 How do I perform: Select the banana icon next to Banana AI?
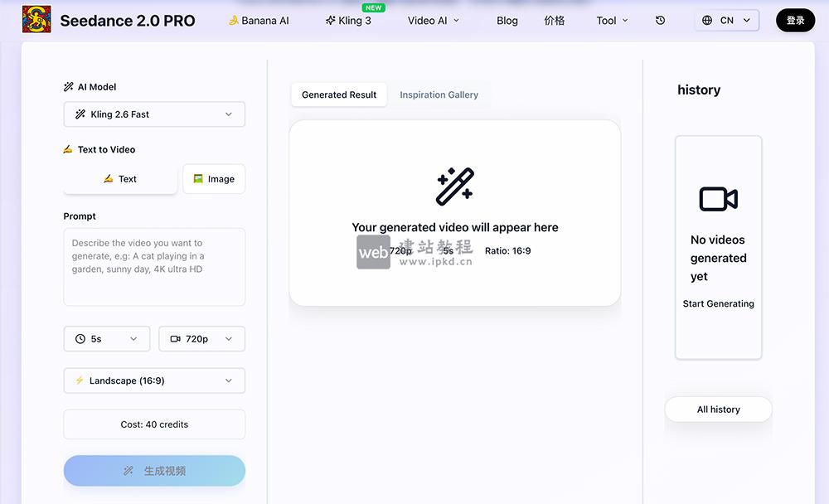235,20
